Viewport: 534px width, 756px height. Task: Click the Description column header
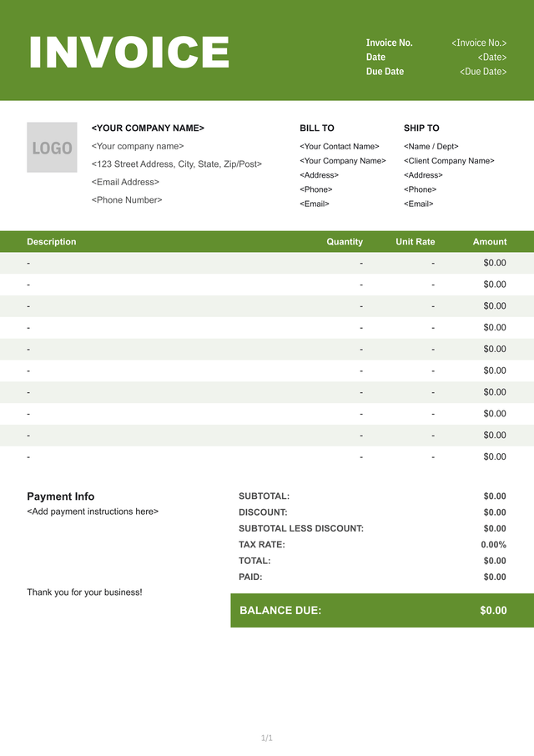(52, 242)
